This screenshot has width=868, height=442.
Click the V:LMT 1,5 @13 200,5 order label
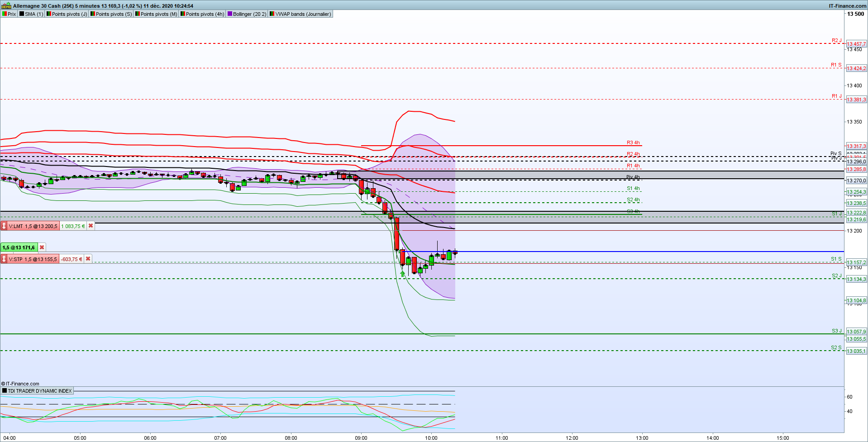point(33,226)
